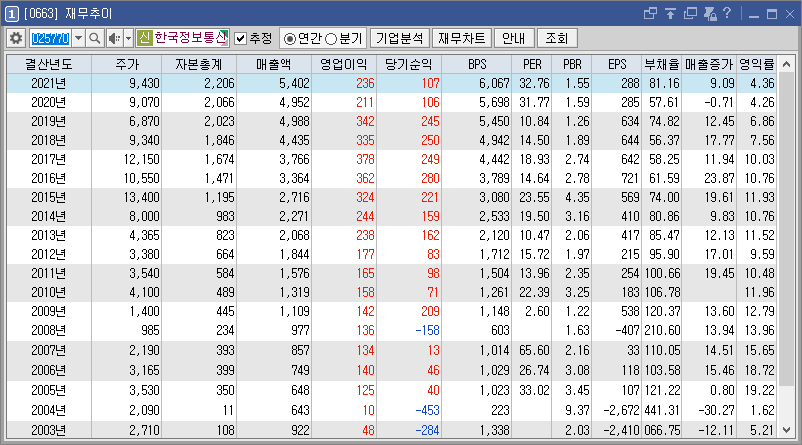Click the pin-to-top arrow icon
Screen dimensions: 802x445
pos(671,14)
